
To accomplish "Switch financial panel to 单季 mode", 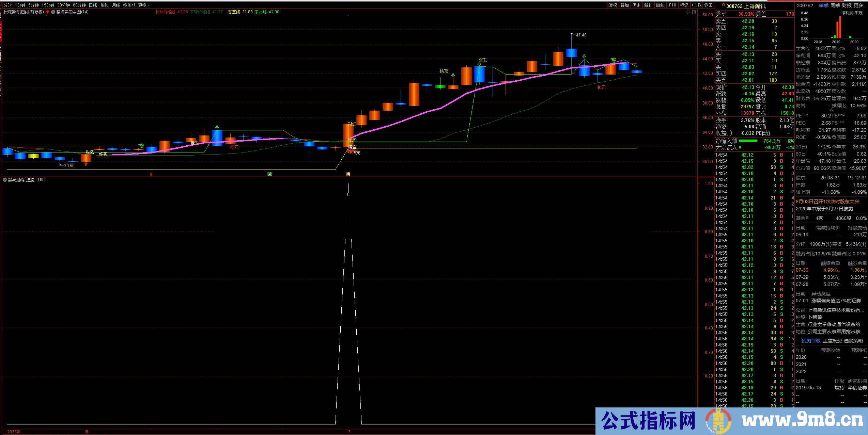I will (x=823, y=5).
